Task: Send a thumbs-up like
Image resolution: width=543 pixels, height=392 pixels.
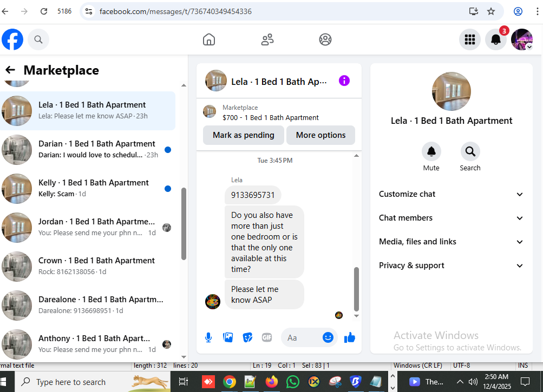Action: (x=350, y=337)
